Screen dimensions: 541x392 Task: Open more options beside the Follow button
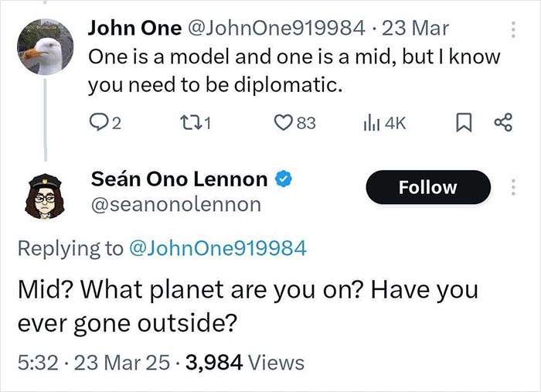(x=509, y=187)
